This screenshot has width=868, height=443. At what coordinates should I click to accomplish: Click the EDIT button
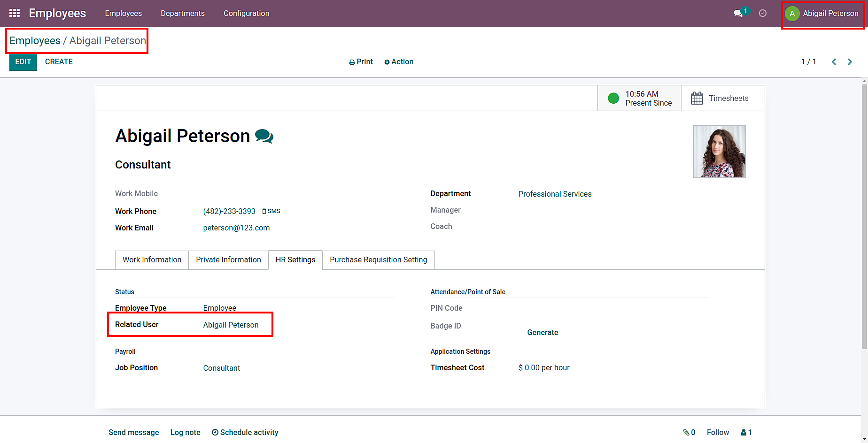[23, 62]
